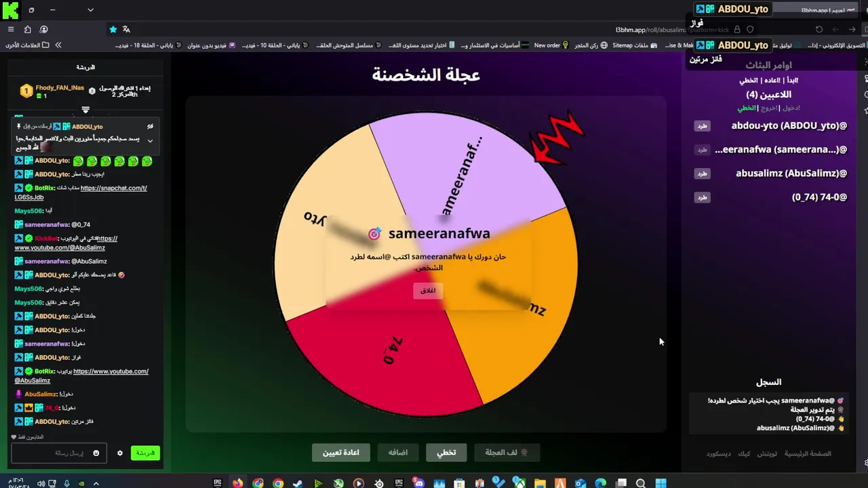Click the green Kick logo icon
Image resolution: width=868 pixels, height=488 pixels.
point(9,10)
